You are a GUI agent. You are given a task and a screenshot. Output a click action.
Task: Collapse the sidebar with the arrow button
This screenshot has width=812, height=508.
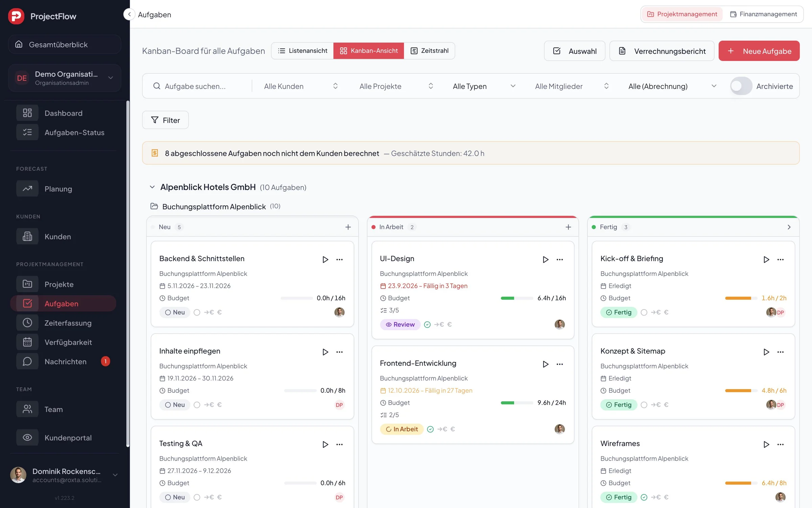[x=129, y=14]
